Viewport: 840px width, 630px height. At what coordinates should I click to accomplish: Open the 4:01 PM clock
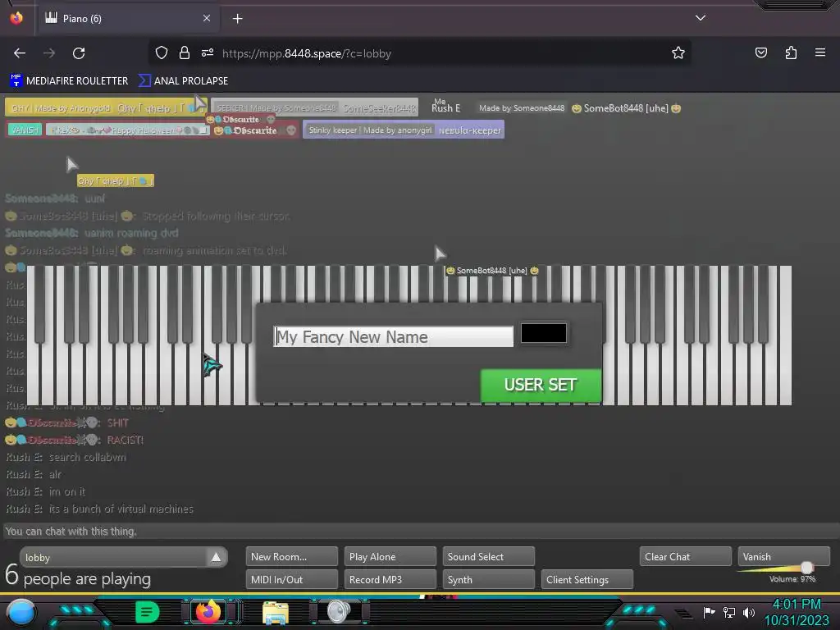tap(797, 605)
